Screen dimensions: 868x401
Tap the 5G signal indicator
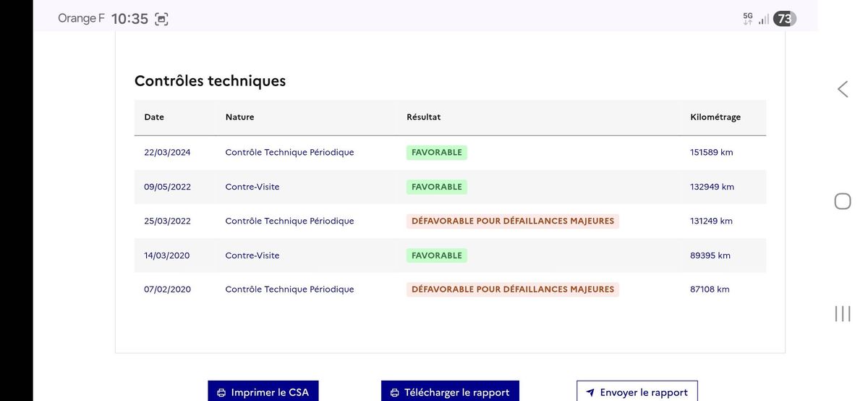coord(748,19)
